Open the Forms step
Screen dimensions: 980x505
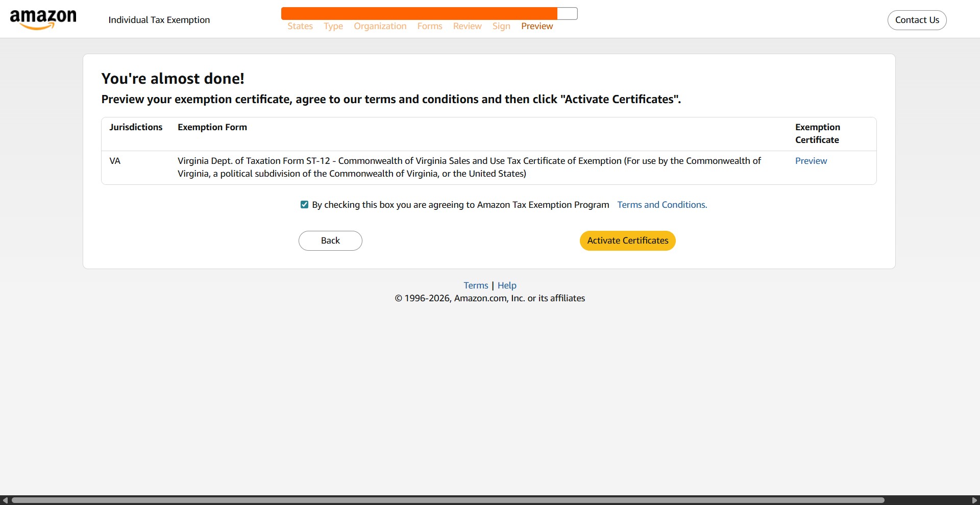pyautogui.click(x=429, y=26)
